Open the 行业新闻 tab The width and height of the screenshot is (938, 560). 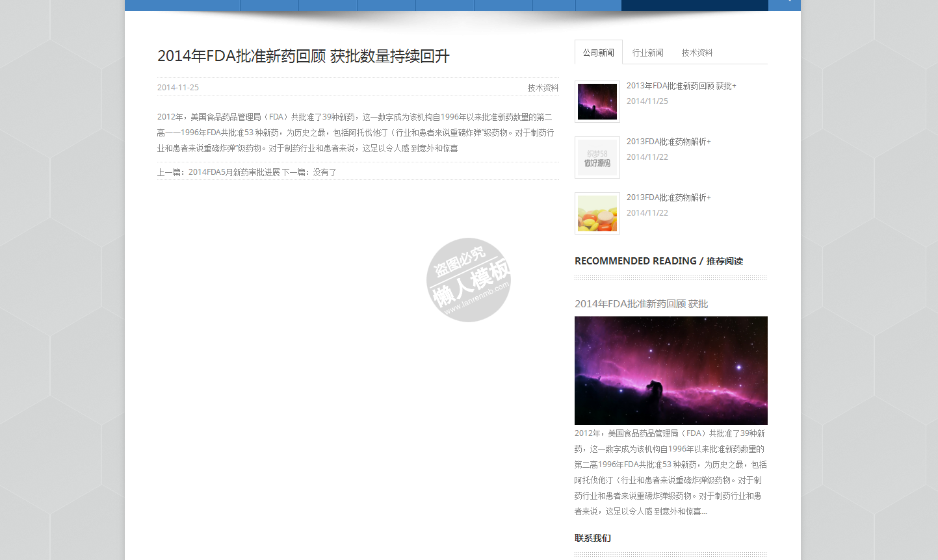pyautogui.click(x=647, y=53)
